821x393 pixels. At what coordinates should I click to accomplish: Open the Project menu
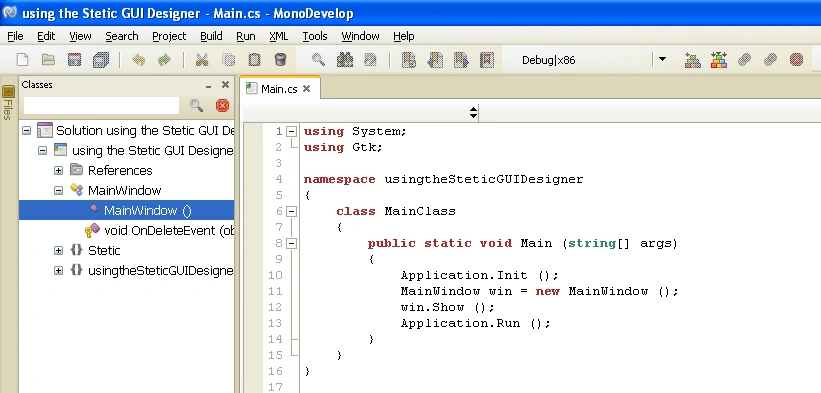click(169, 36)
